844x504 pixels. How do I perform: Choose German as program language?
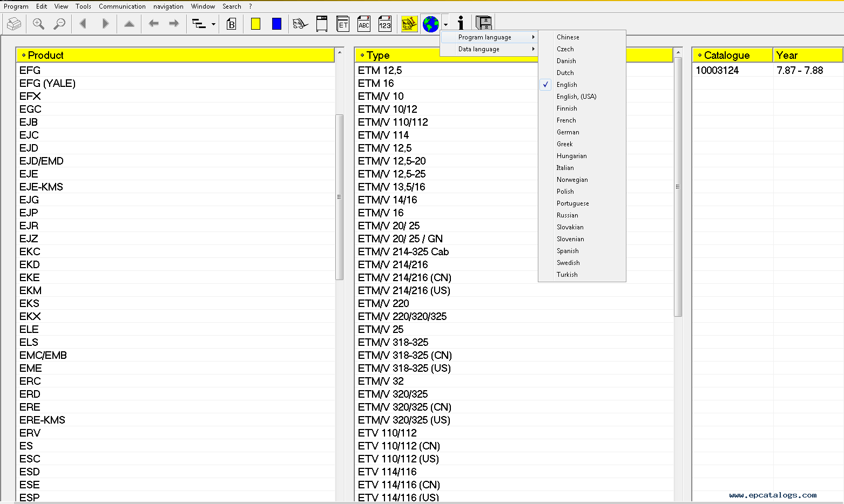(x=568, y=132)
